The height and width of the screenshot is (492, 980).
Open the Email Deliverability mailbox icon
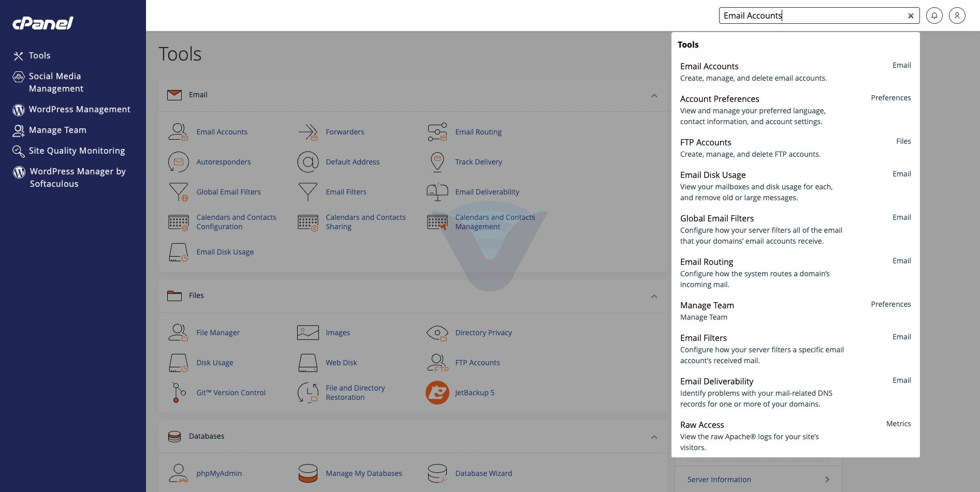click(x=437, y=192)
